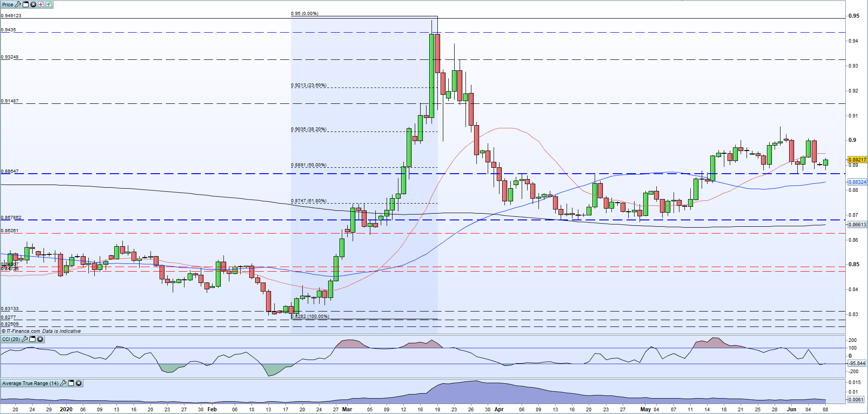868x414 pixels.
Task: Click the black moving average value 0.86613
Action: 857,224
